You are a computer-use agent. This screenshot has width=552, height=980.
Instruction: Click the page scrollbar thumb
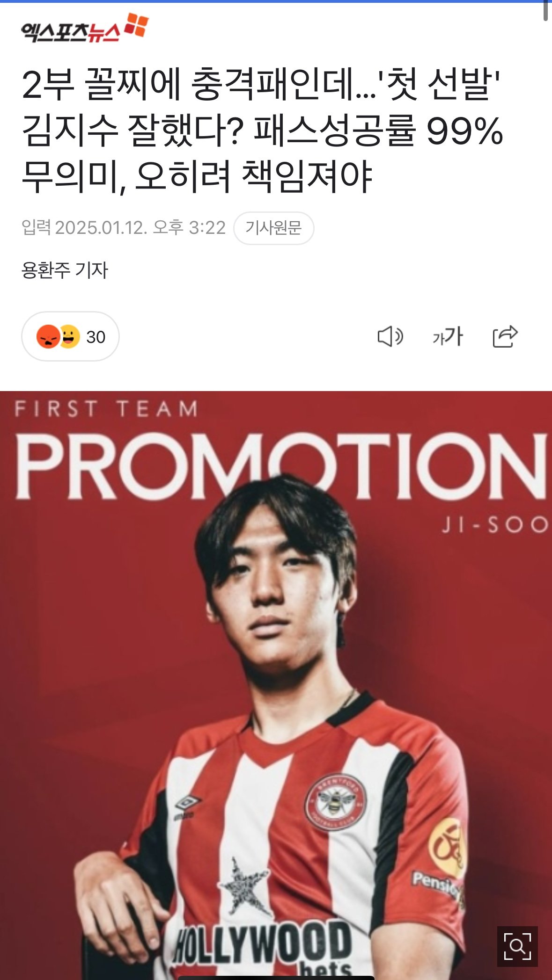pyautogui.click(x=545, y=11)
